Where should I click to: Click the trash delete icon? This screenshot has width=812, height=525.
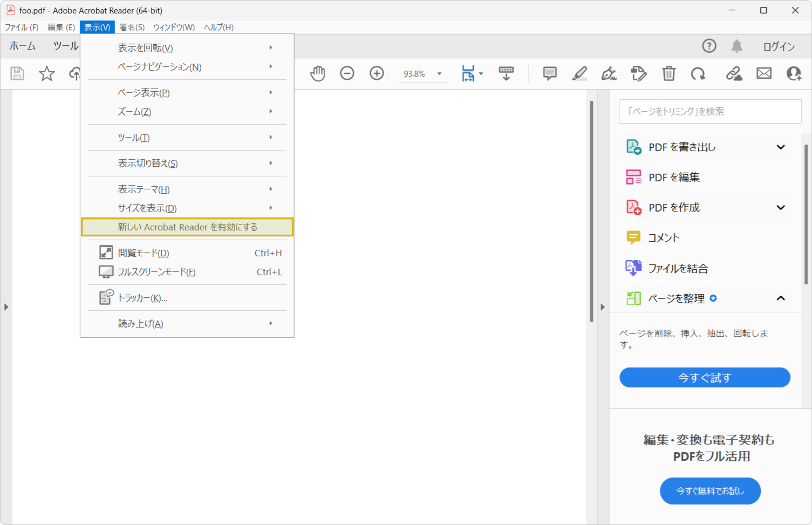coord(669,73)
